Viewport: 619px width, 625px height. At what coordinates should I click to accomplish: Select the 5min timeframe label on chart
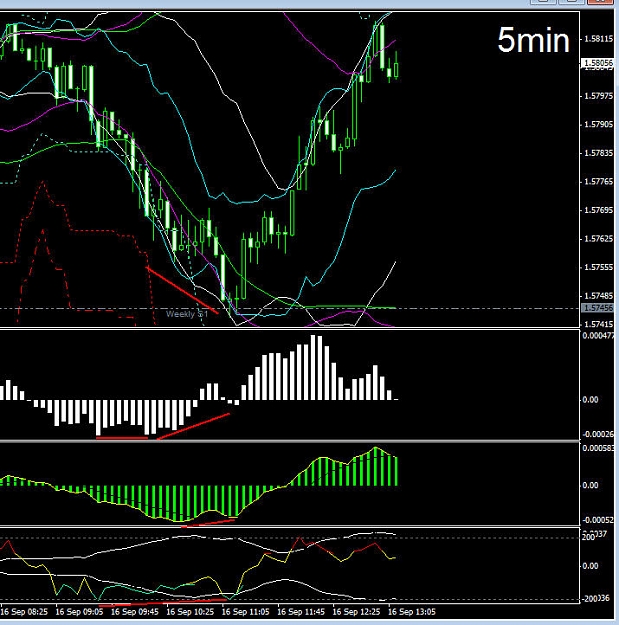coord(534,40)
